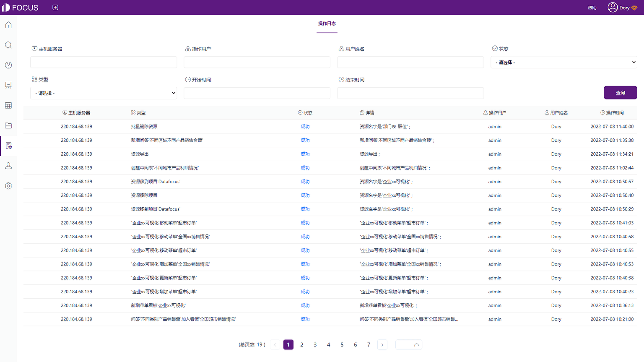Click 成功 status in 资源导出 row
The height and width of the screenshot is (362, 644).
[305, 154]
